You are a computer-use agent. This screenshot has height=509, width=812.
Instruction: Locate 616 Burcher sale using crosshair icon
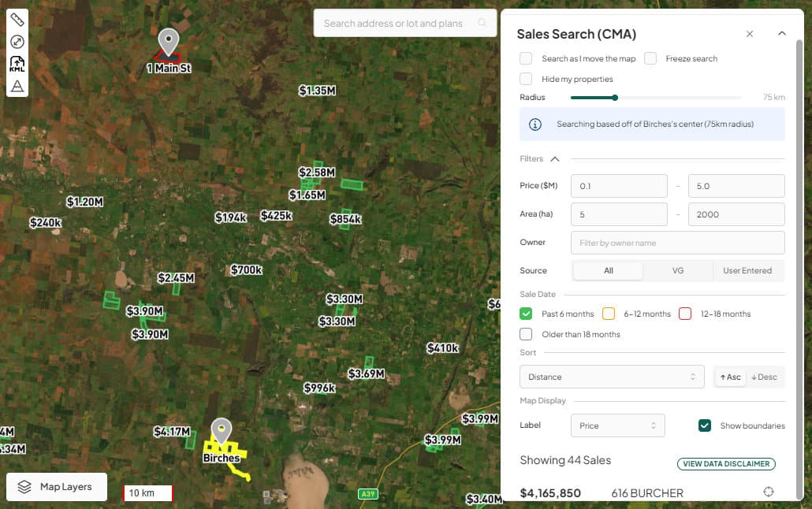click(769, 492)
